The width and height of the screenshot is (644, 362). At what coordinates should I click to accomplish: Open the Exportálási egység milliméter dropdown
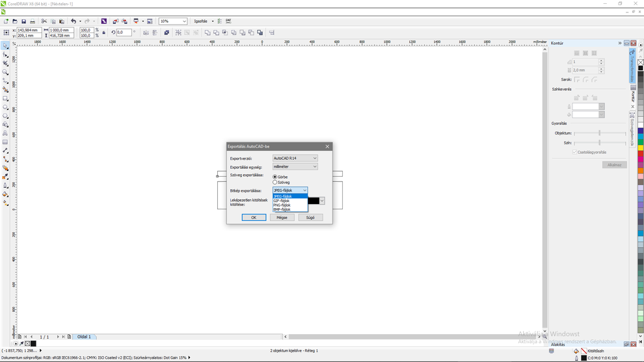(295, 166)
